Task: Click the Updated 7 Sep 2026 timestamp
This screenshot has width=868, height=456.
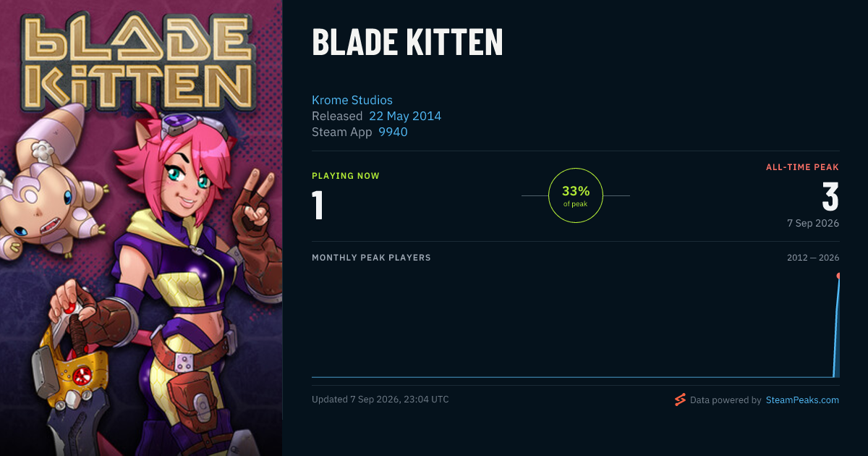Action: (380, 400)
